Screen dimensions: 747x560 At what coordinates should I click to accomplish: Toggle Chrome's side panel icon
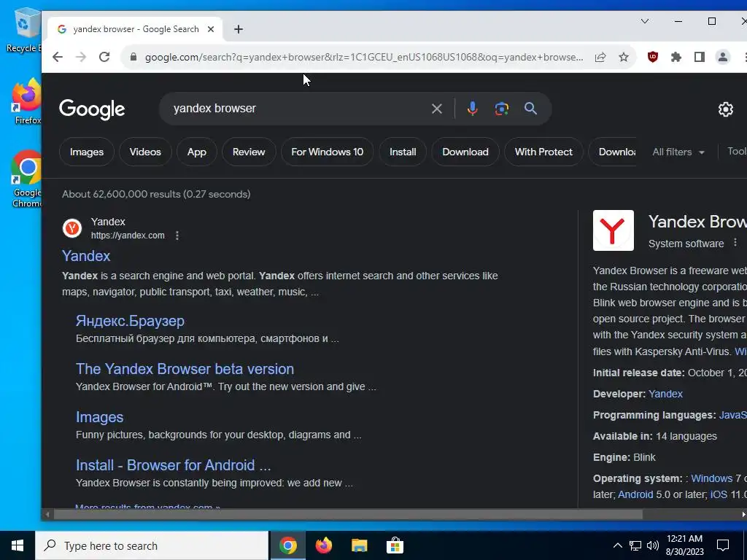tap(700, 57)
